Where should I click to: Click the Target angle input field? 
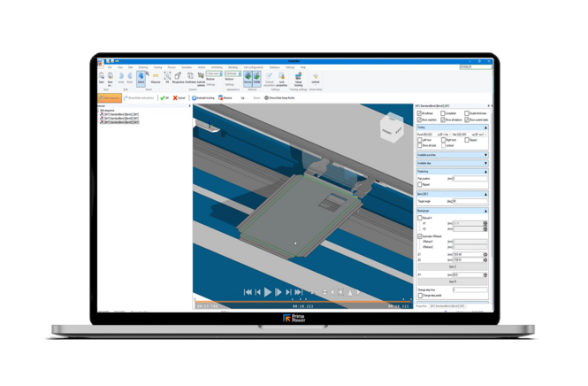[x=470, y=201]
